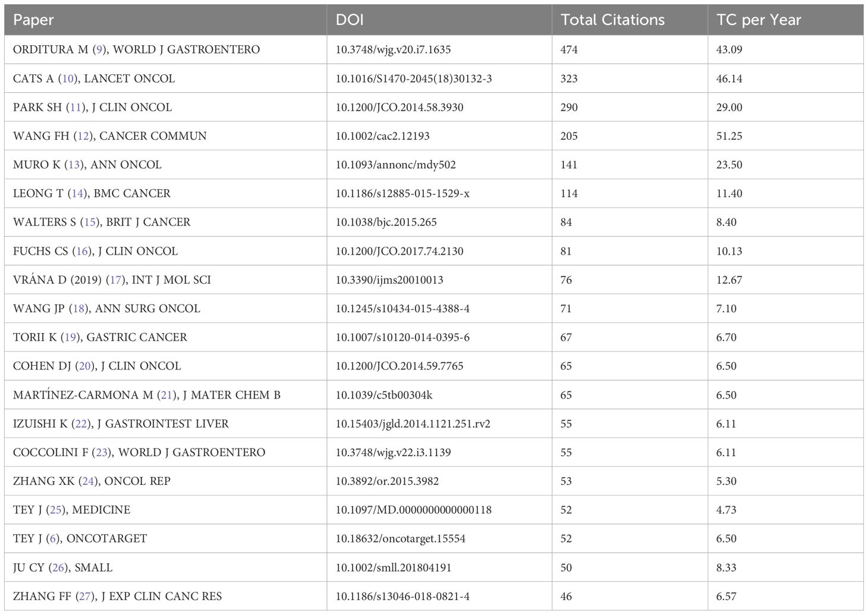
Task: Select DOI 10.1039/c5tb00304k
Action: point(384,395)
